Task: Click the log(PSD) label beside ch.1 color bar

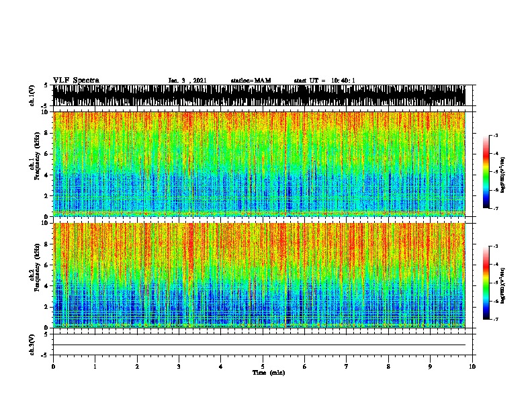Action: pyautogui.click(x=503, y=175)
